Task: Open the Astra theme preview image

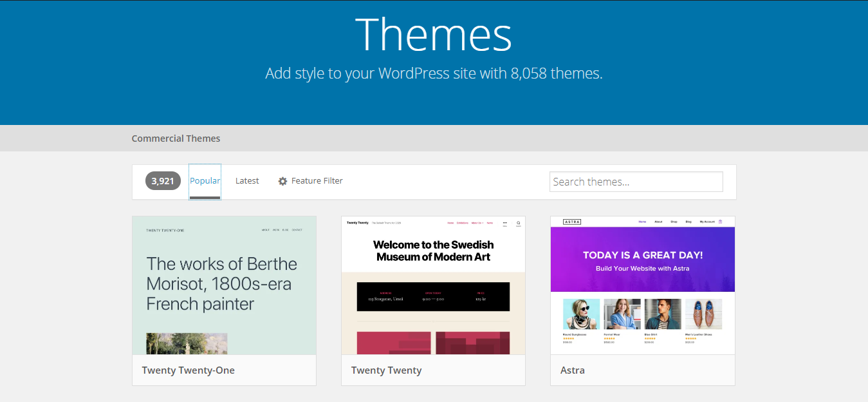Action: click(x=643, y=285)
